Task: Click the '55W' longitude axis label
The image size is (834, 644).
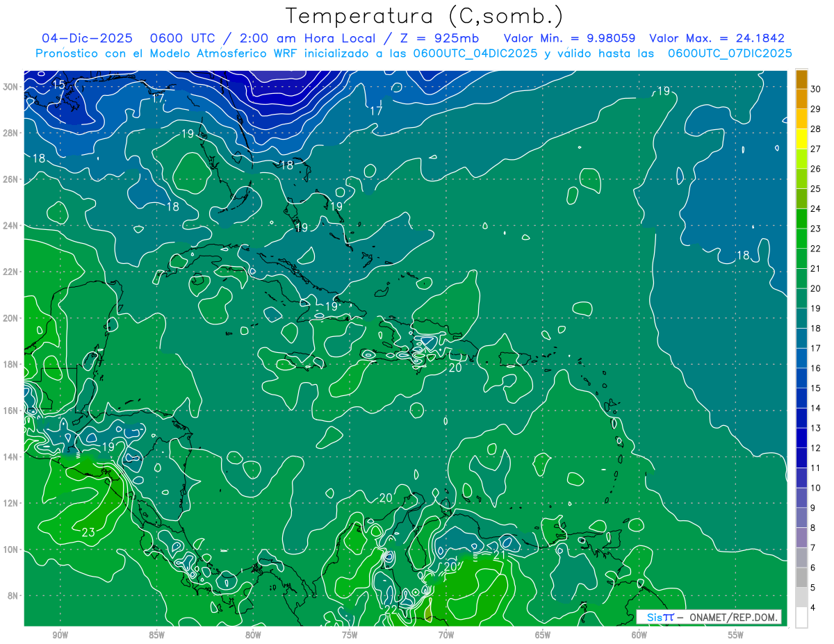Action: pyautogui.click(x=736, y=635)
